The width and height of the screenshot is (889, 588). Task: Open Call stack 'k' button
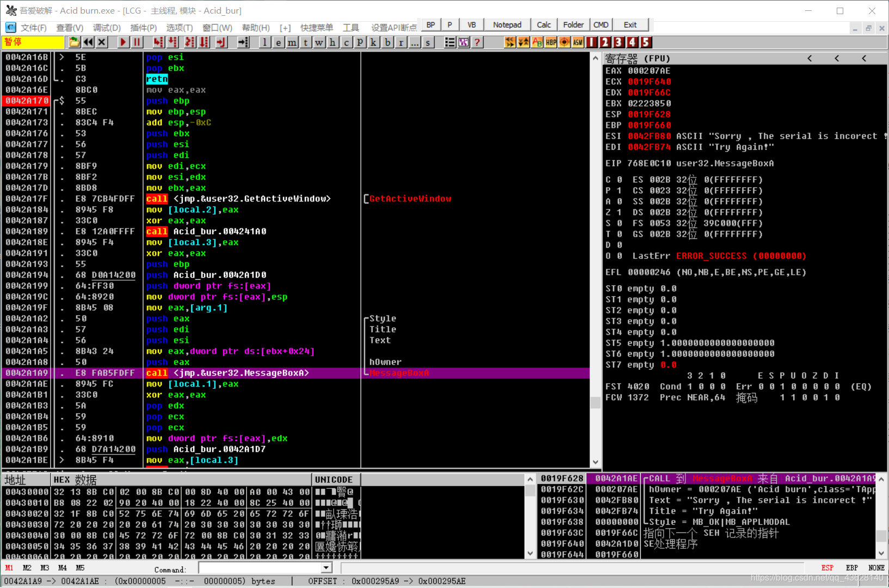click(x=373, y=42)
